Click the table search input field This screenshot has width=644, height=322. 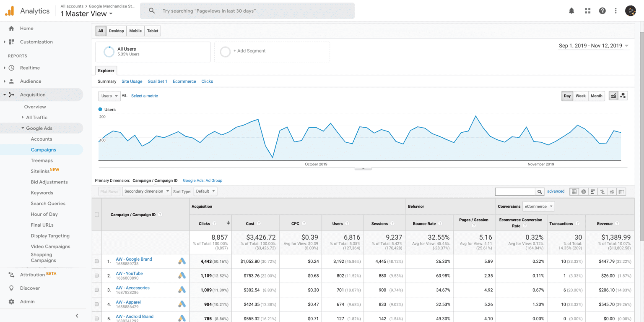(x=515, y=191)
